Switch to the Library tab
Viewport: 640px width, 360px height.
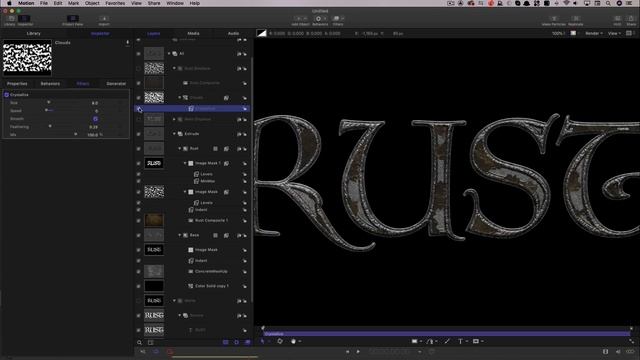tap(33, 33)
